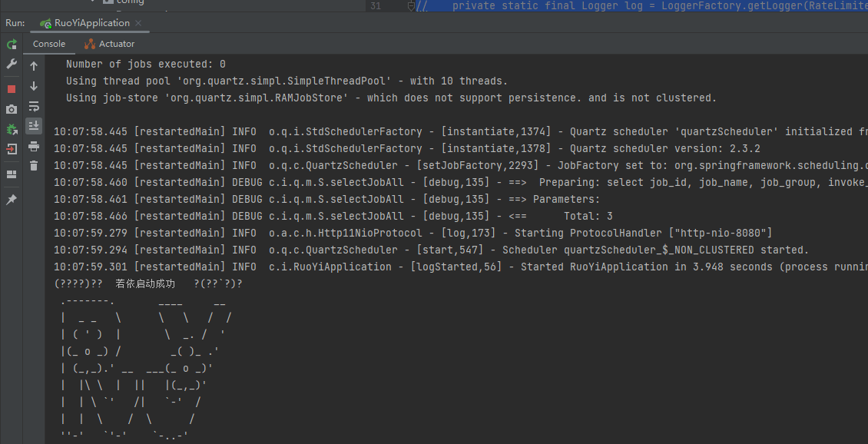This screenshot has width=868, height=444.
Task: Print the console output
Action: click(x=32, y=147)
